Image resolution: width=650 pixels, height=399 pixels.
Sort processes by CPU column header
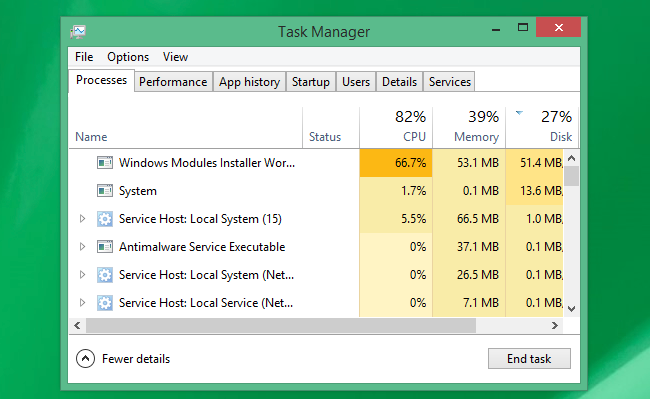(x=396, y=128)
